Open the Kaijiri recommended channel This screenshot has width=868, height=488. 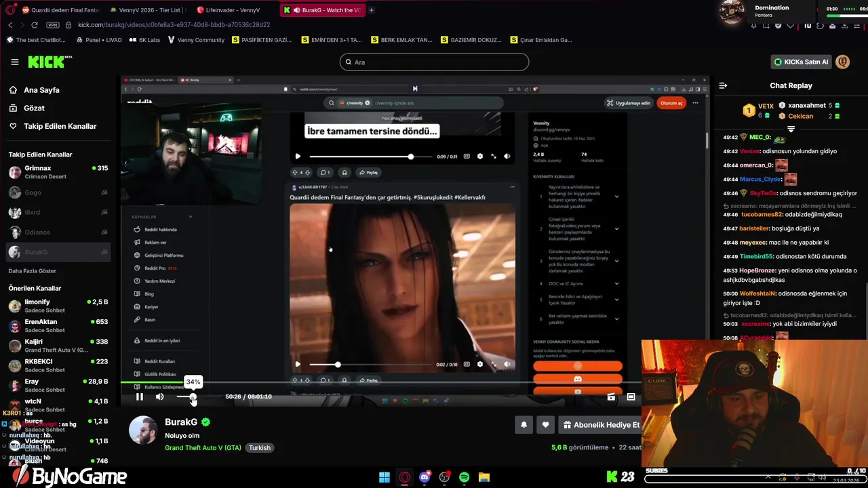point(58,346)
